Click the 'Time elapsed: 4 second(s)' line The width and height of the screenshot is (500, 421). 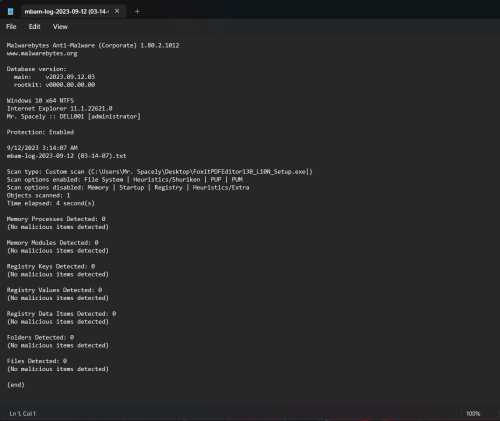pyautogui.click(x=51, y=203)
